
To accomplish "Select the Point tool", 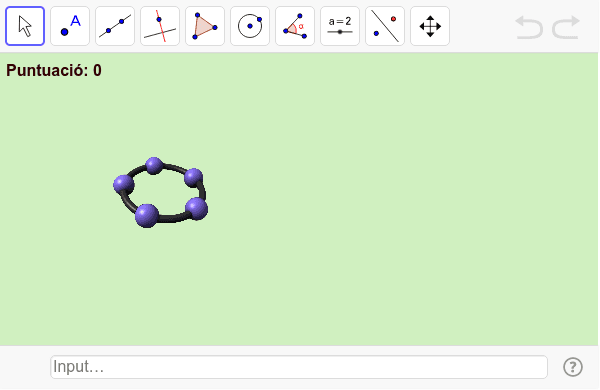I will (x=70, y=26).
